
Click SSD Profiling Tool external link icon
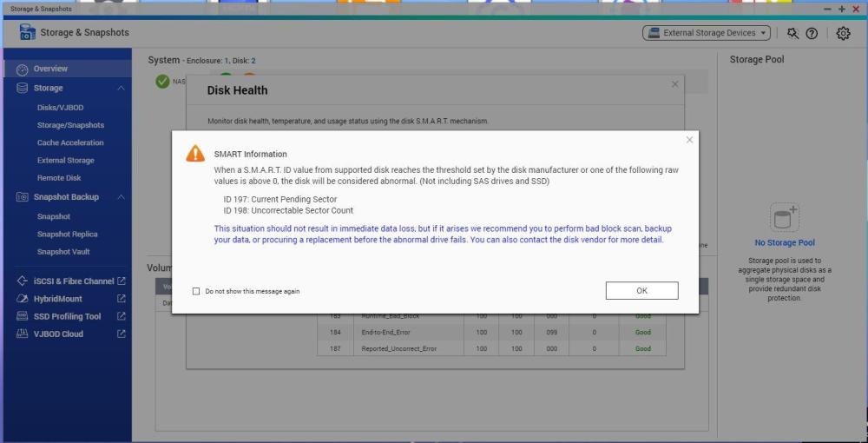(x=122, y=317)
